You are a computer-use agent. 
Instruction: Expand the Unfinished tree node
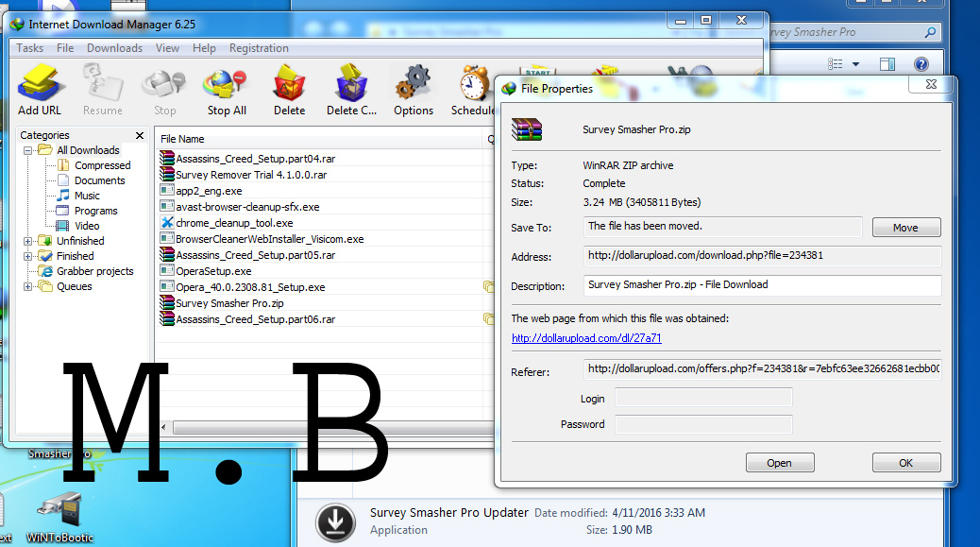(x=27, y=241)
